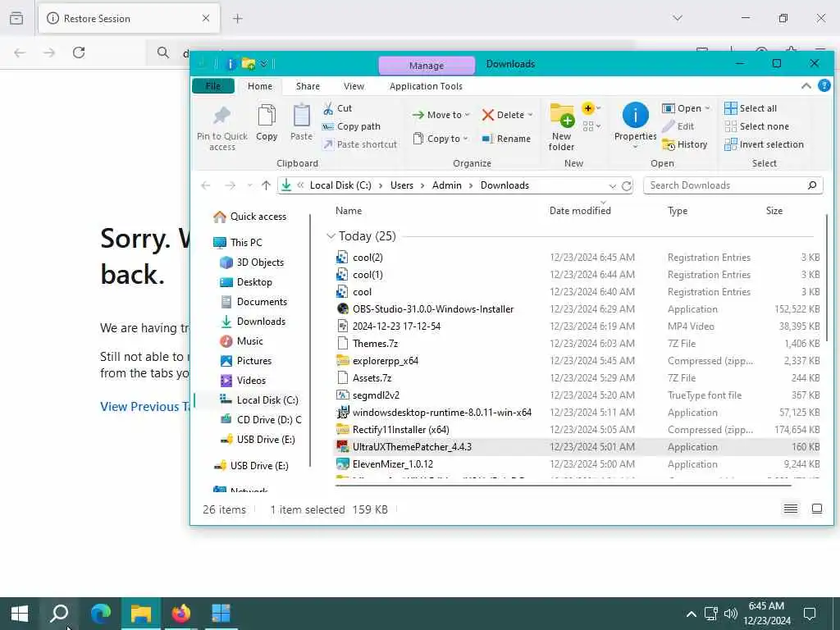
Task: Cut the selected file
Action: pos(337,108)
